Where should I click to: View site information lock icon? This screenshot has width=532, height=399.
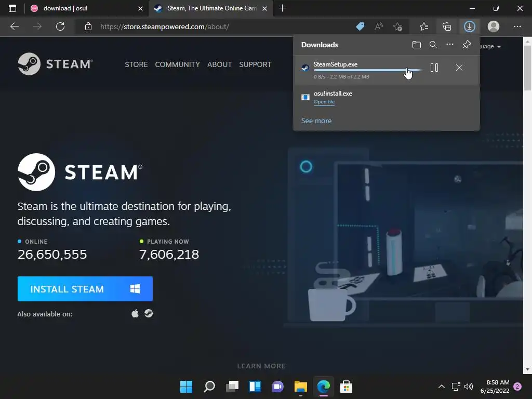(88, 26)
